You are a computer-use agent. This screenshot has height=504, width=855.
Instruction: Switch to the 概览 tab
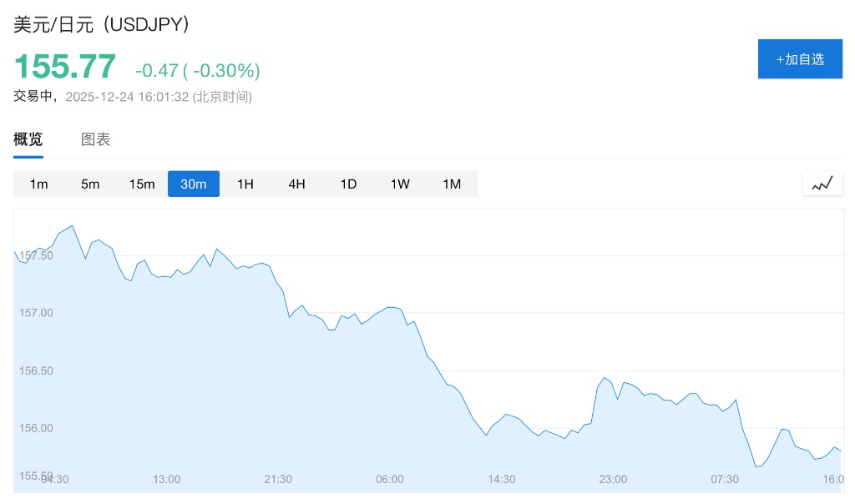click(x=28, y=139)
